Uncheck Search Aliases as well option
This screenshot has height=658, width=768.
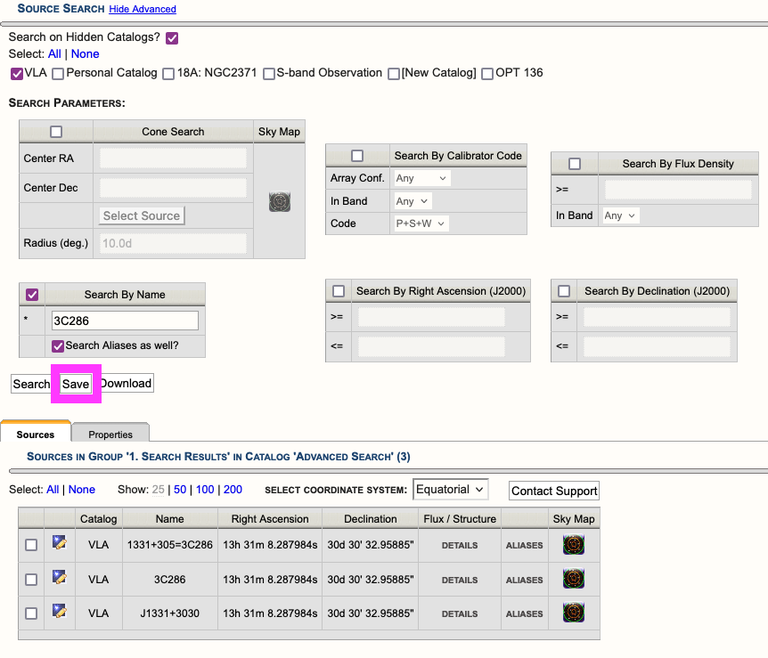click(x=58, y=346)
